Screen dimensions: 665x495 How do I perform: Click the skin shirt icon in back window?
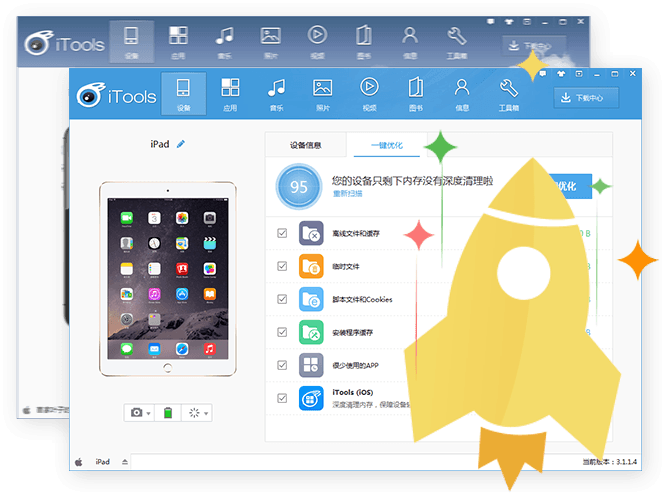(x=509, y=22)
